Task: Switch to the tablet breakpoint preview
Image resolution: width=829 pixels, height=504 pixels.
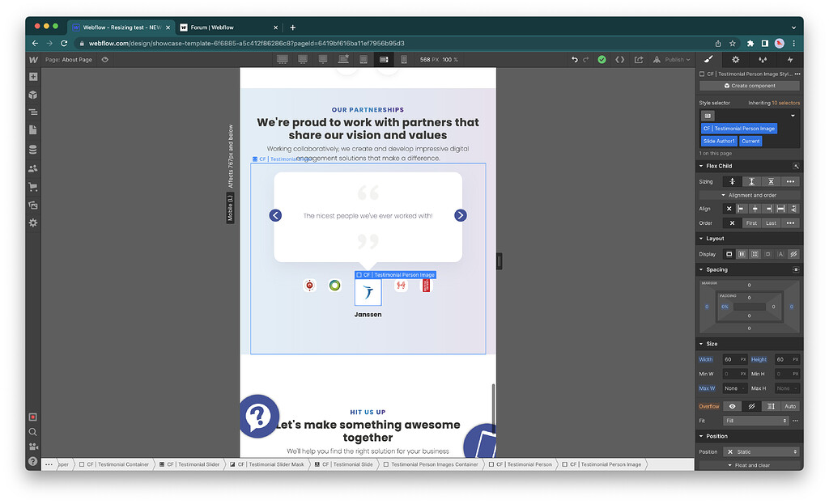Action: tap(363, 58)
